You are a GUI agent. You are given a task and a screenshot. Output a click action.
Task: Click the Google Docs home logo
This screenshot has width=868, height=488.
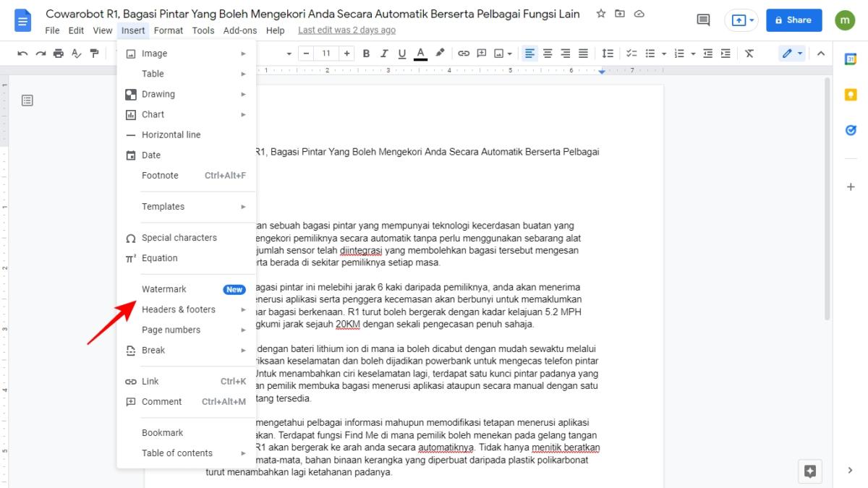[22, 20]
